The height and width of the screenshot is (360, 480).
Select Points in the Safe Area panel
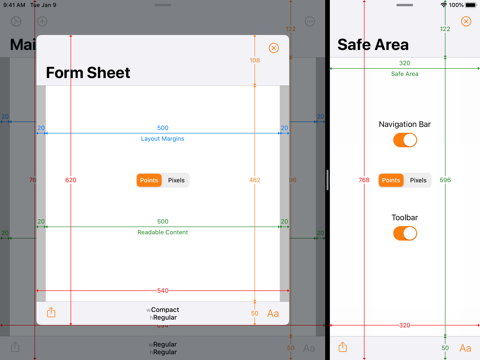click(391, 180)
